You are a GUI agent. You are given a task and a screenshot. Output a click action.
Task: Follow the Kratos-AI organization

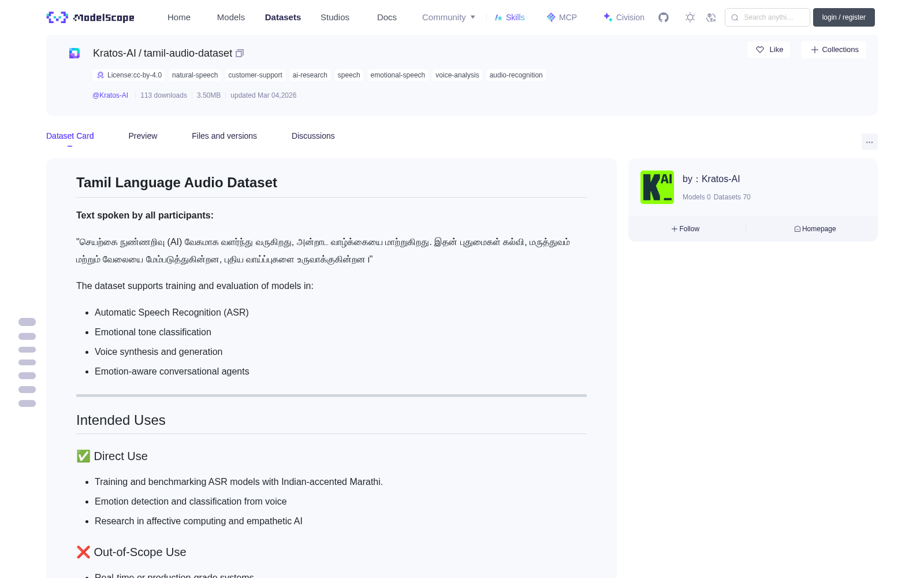coord(685,229)
